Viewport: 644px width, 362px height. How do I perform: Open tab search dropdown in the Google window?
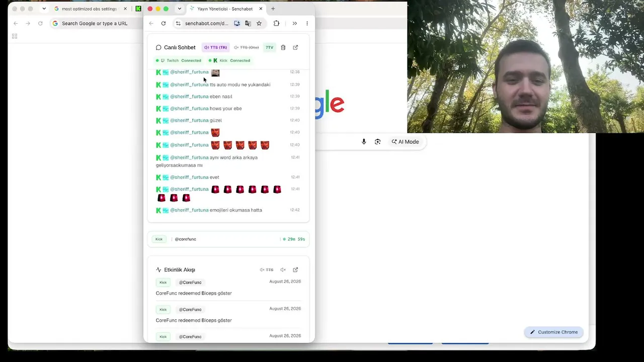point(44,9)
